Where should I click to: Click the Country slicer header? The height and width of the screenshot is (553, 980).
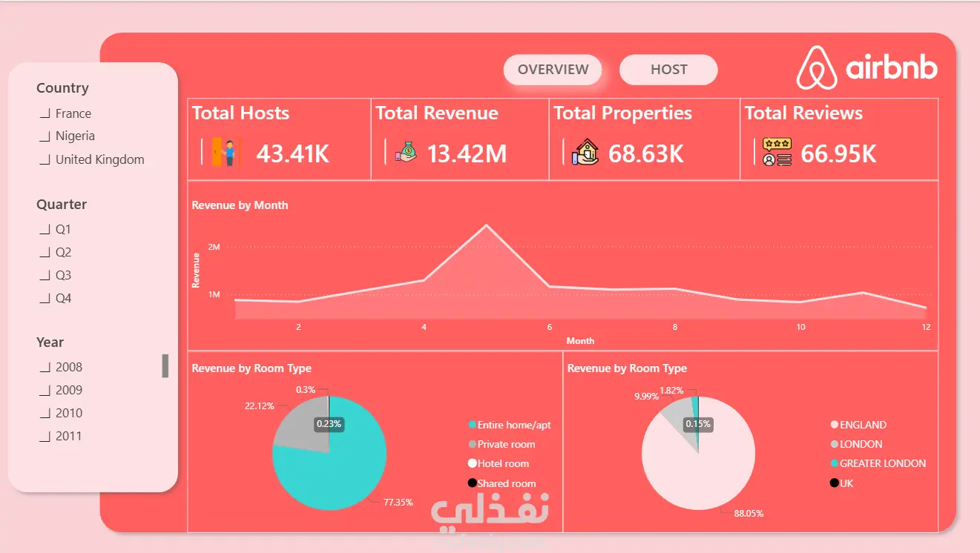62,88
